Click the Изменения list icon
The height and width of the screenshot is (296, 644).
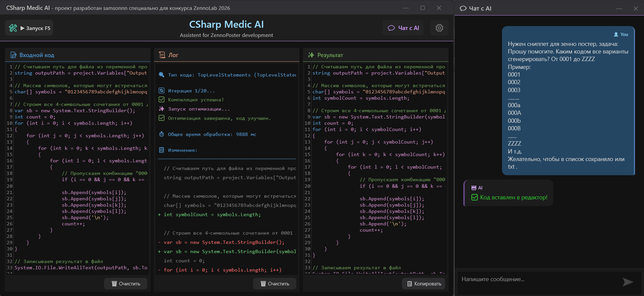click(161, 150)
